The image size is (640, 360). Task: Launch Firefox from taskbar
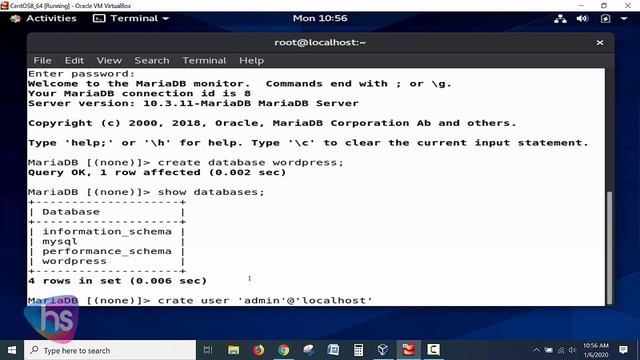(258, 350)
